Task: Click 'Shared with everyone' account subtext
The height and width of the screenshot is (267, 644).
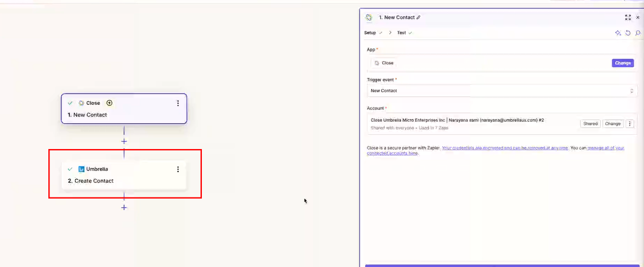Action: tap(393, 128)
